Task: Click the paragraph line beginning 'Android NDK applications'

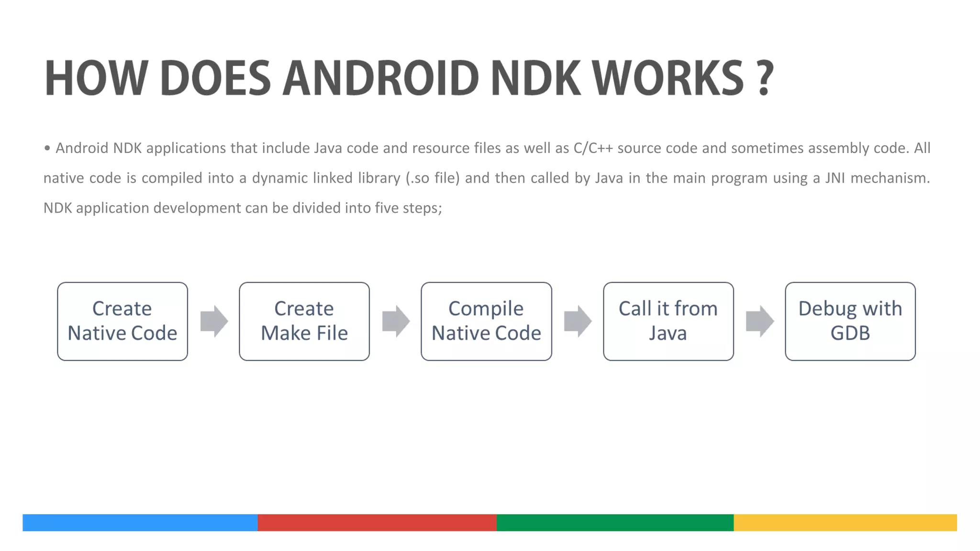Action: click(x=487, y=148)
